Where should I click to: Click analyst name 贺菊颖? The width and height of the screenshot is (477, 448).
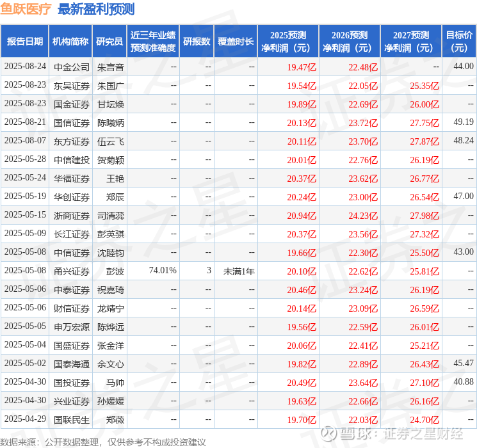pyautogui.click(x=110, y=160)
